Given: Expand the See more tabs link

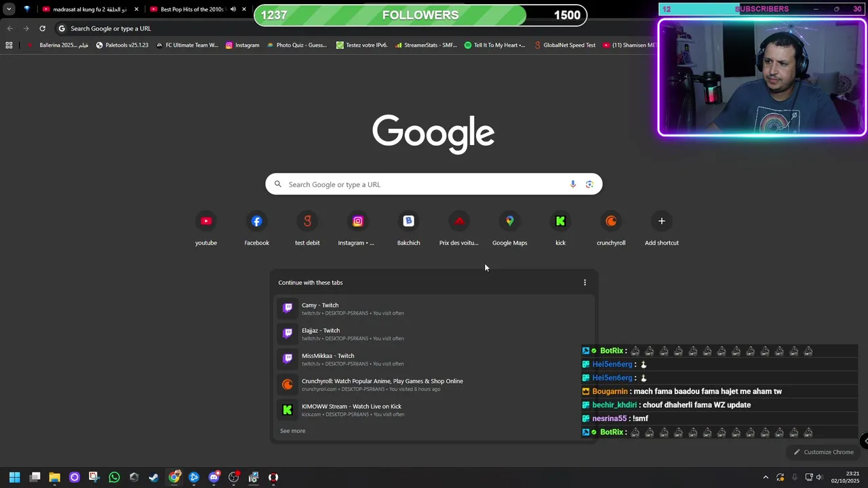Looking at the screenshot, I should point(293,431).
